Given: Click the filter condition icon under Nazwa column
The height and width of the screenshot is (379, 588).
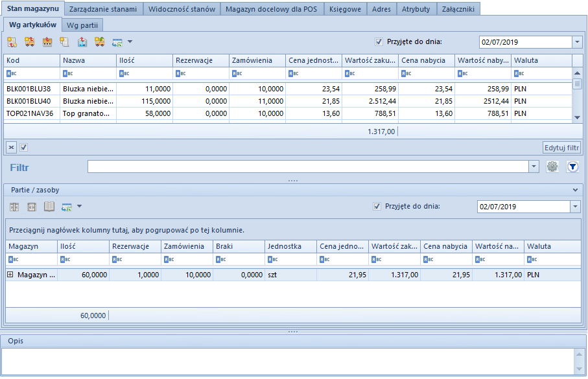Looking at the screenshot, I should coord(68,73).
